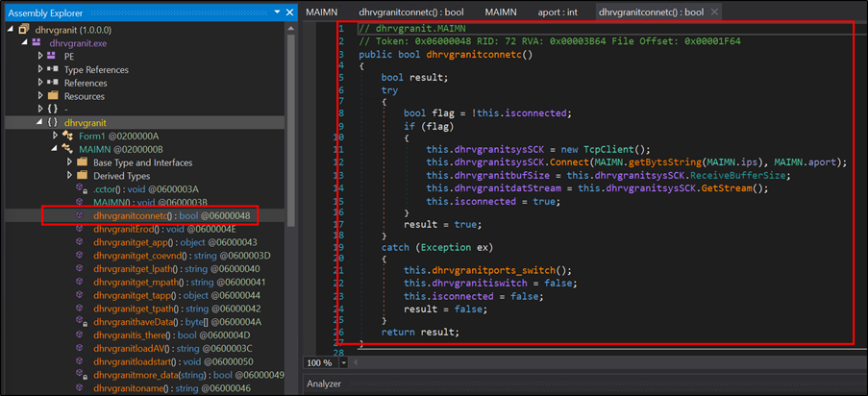Viewport: 868px width, 396px height.
Task: Click the Resources folder icon
Action: (x=53, y=96)
